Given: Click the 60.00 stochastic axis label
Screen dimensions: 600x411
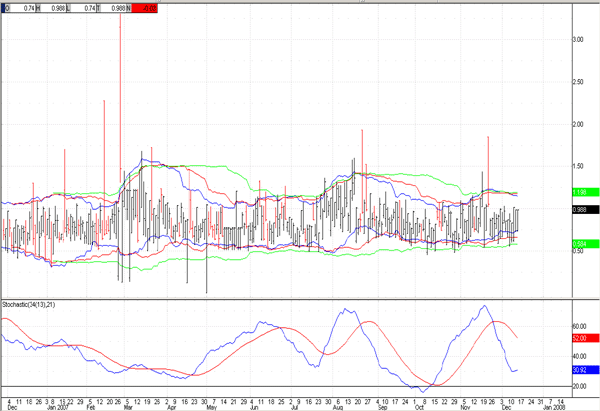Looking at the screenshot, I should (579, 326).
